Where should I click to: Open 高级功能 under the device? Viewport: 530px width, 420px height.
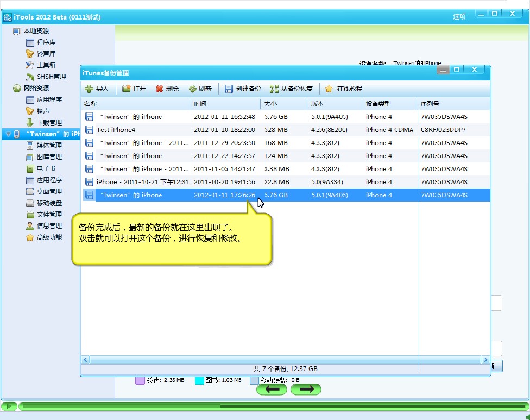(x=49, y=237)
